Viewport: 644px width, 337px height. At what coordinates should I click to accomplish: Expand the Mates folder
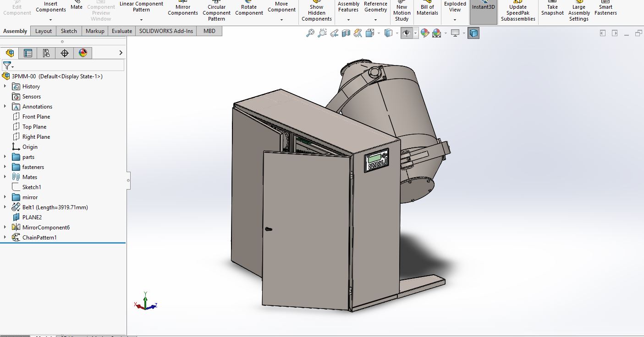(x=5, y=177)
